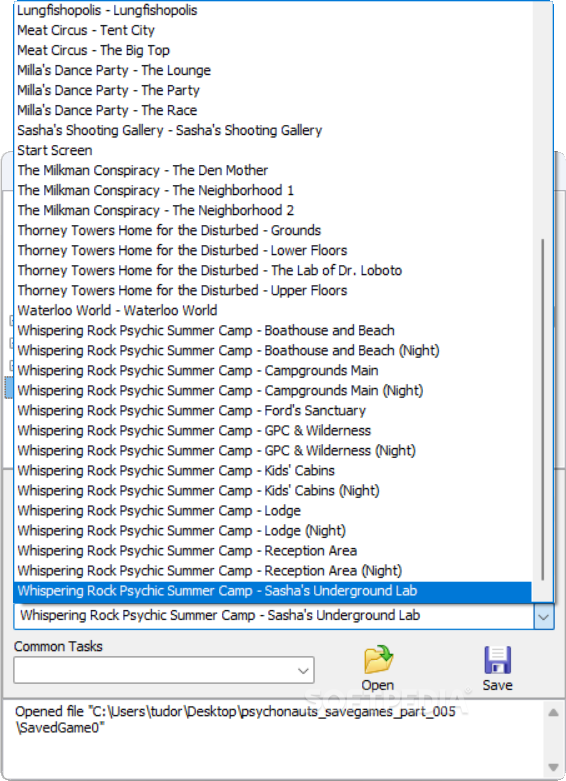Choose Whispering Rock - Kids' Cabins
The image size is (566, 781).
point(273,470)
